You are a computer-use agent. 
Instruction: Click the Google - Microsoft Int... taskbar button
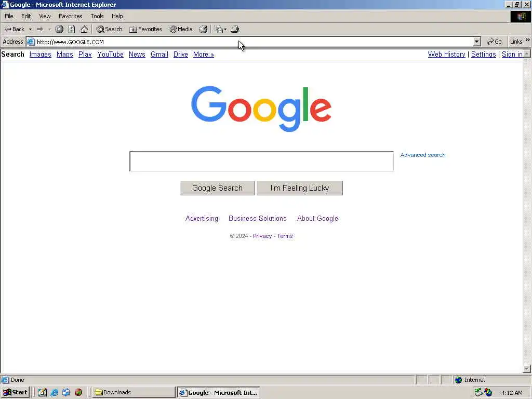pos(219,393)
